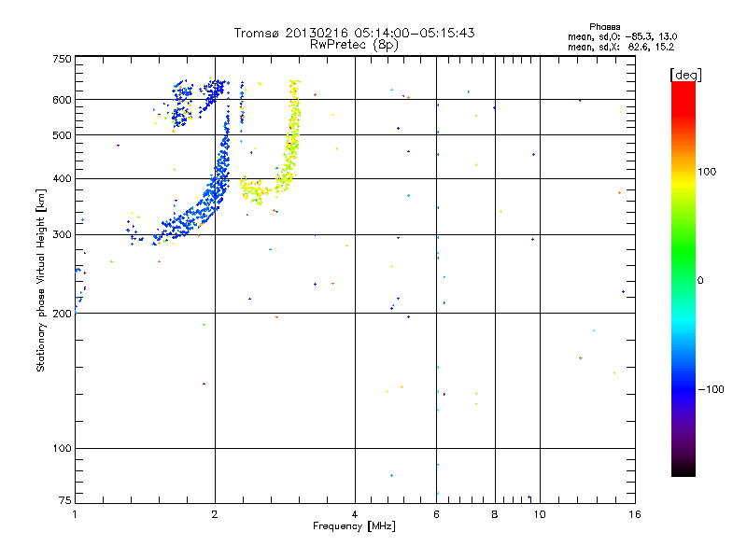The height and width of the screenshot is (560, 747).
Task: Click the '[deg]' colorbar unit label
Action: [x=685, y=75]
